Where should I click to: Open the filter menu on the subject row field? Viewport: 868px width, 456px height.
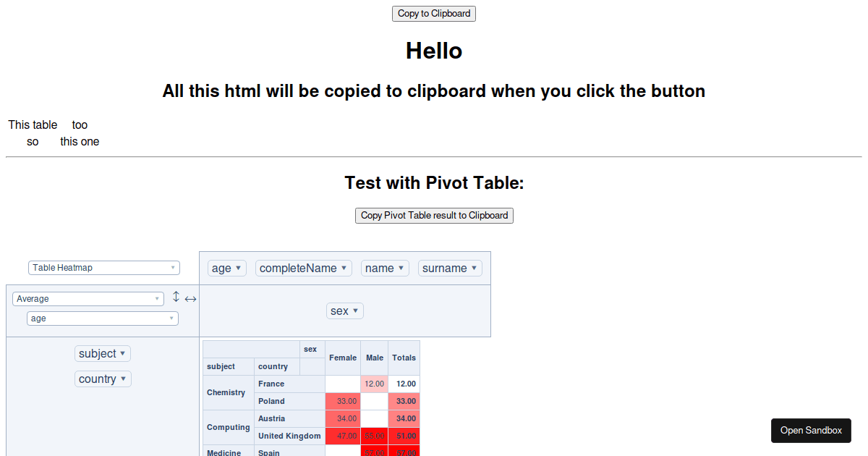pyautogui.click(x=123, y=353)
